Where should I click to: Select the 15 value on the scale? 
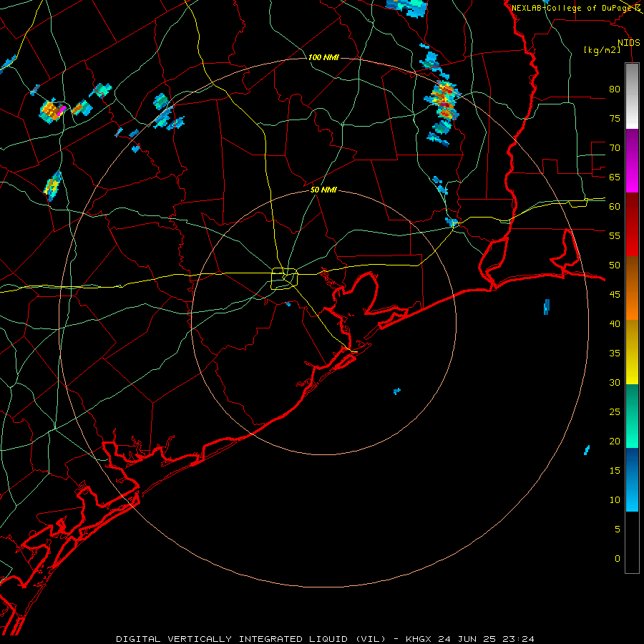pyautogui.click(x=615, y=471)
